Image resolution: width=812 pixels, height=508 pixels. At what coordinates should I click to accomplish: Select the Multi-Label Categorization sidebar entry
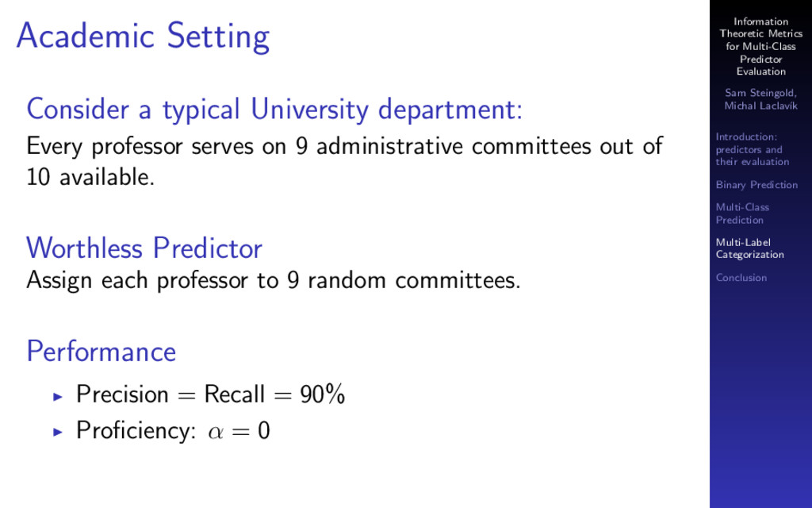click(x=750, y=248)
